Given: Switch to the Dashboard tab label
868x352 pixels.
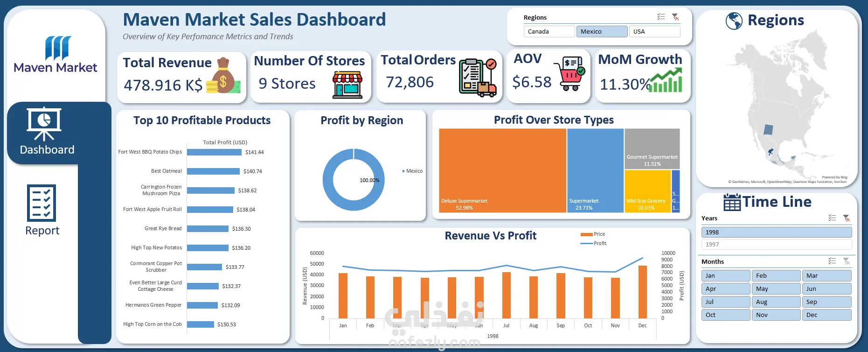Looking at the screenshot, I should pyautogui.click(x=47, y=150).
